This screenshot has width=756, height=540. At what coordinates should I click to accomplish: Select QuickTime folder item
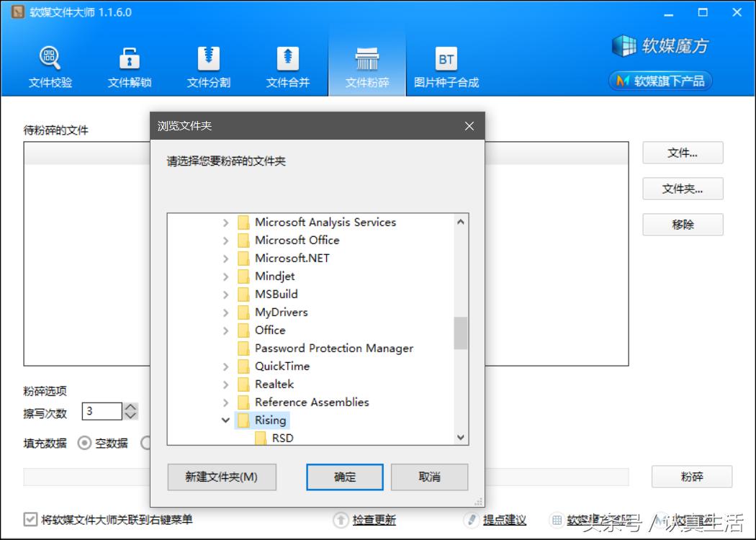coord(274,366)
